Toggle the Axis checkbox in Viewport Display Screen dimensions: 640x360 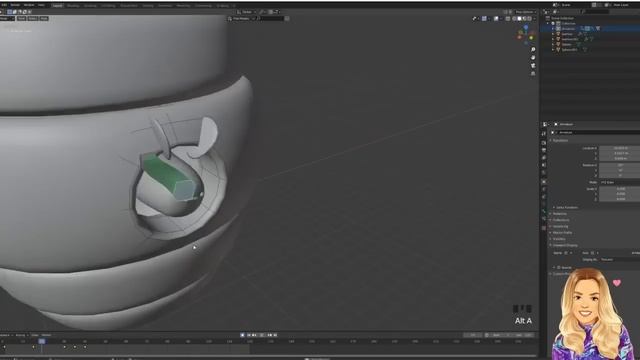point(593,253)
